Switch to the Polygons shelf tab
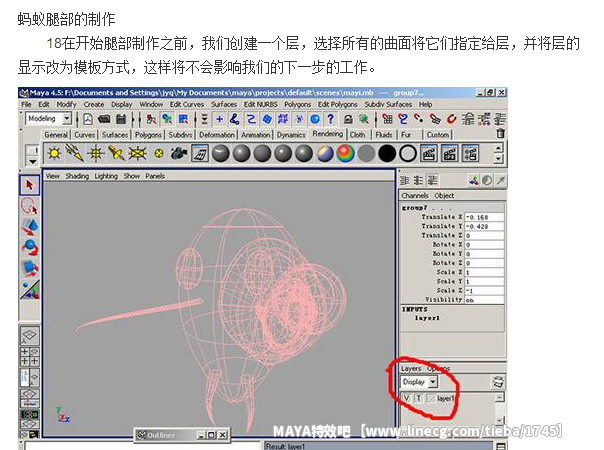The height and width of the screenshot is (450, 604). 148,135
